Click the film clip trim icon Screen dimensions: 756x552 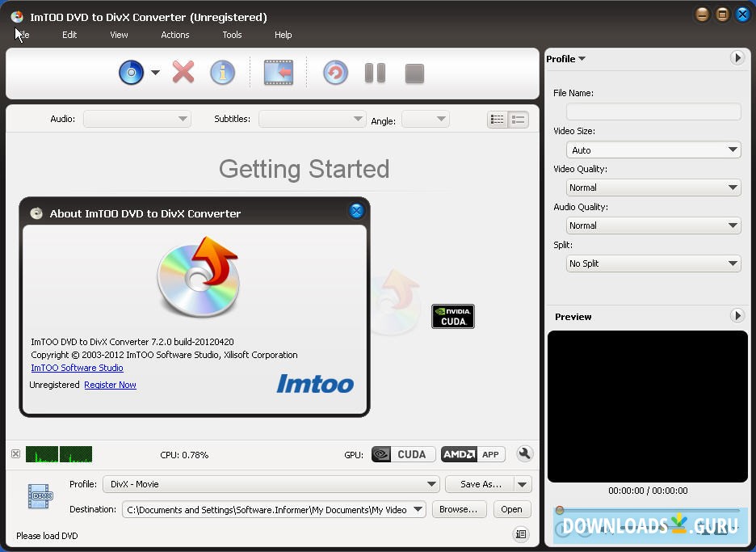[279, 73]
